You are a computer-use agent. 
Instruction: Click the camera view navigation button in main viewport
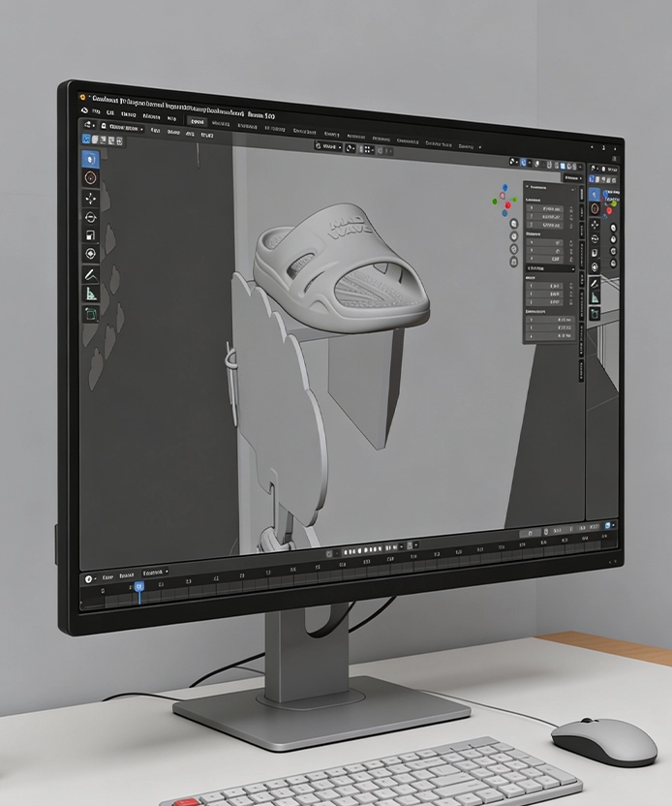click(514, 249)
